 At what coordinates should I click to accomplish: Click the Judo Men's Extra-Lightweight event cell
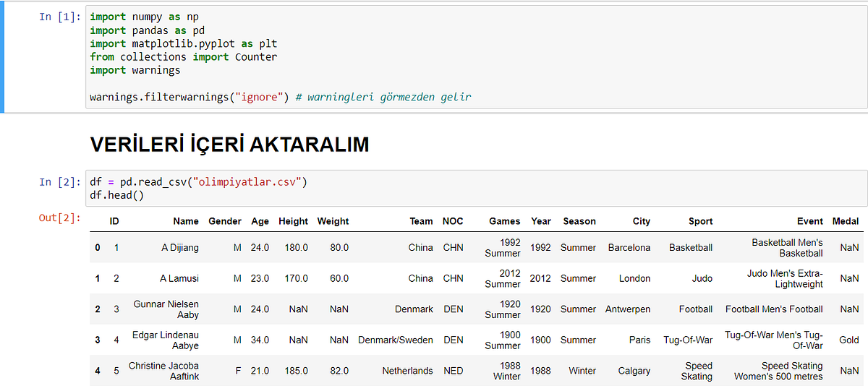[785, 279]
